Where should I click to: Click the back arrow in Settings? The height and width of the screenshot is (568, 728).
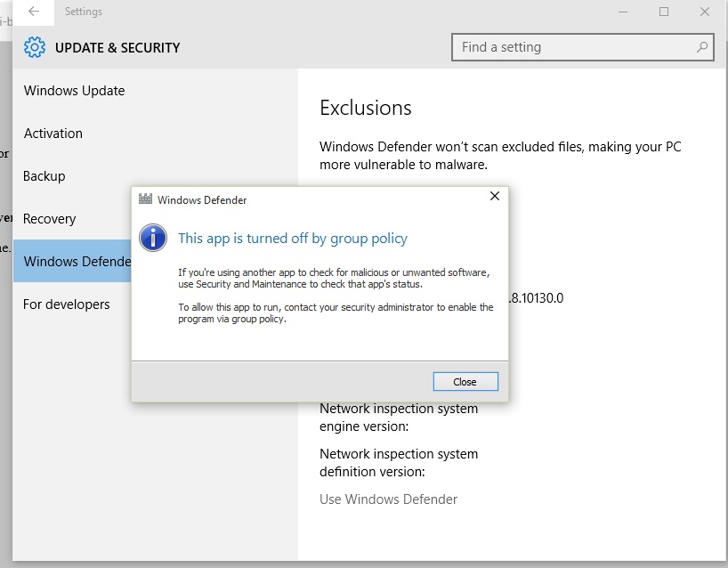click(34, 12)
